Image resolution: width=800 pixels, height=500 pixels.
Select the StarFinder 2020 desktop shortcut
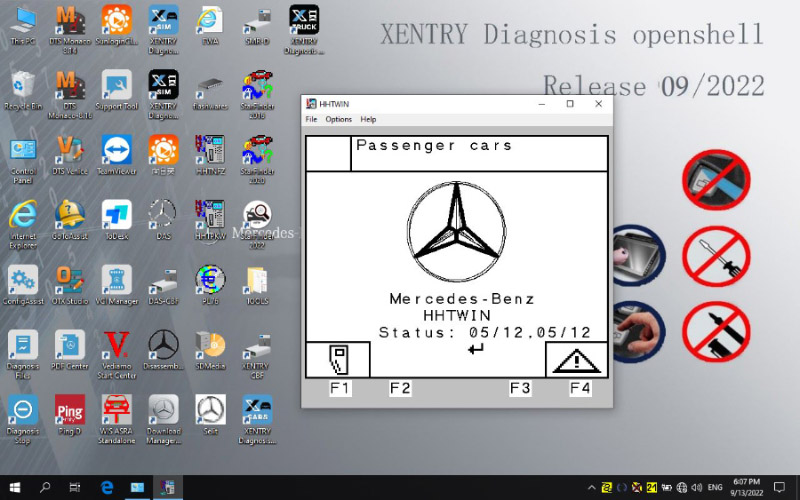click(257, 160)
